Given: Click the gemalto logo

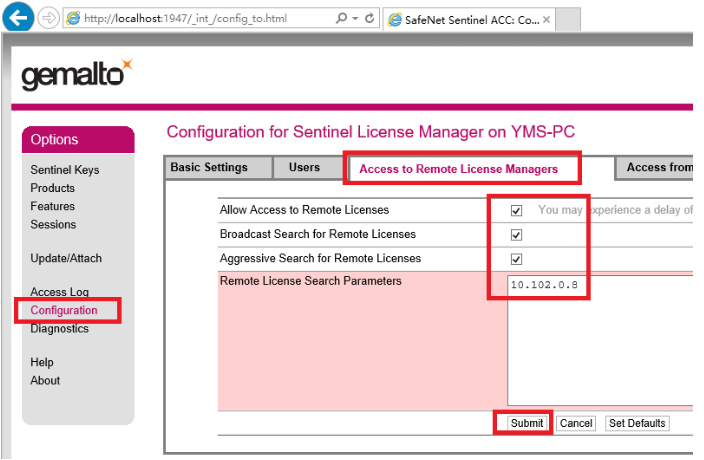Looking at the screenshot, I should coord(77,74).
